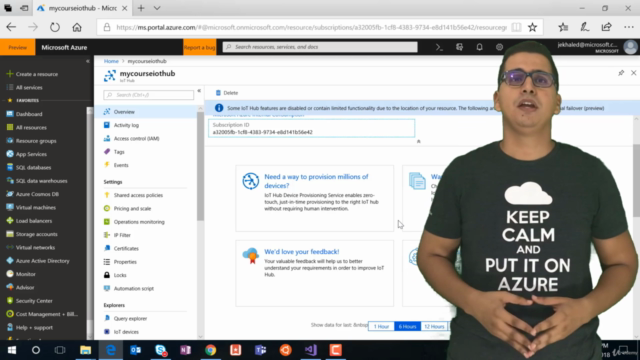Viewport: 640px width, 360px height.
Task: Open Tags for the IoT hub
Action: pos(114,152)
